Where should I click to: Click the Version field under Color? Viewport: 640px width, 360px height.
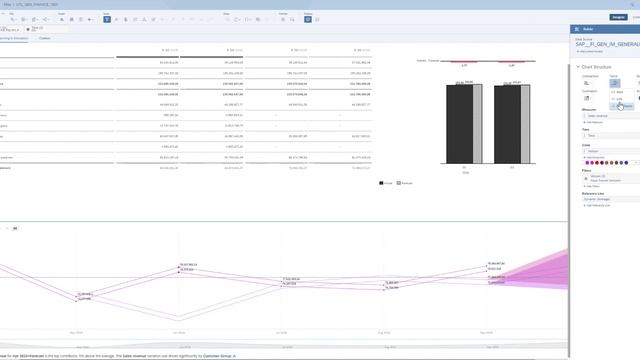611,151
